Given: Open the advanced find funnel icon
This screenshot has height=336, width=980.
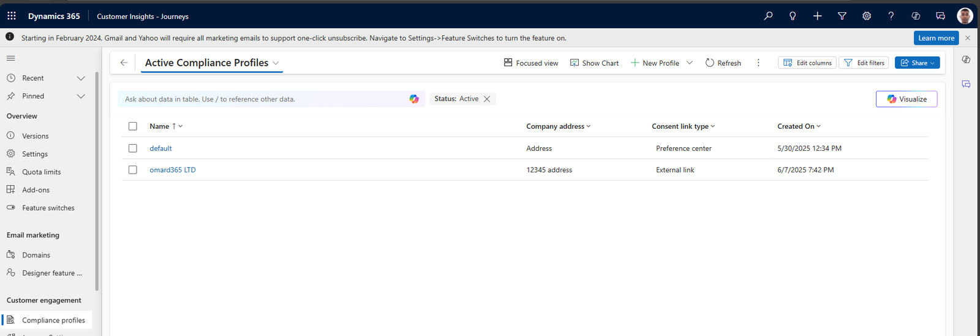Looking at the screenshot, I should [x=842, y=16].
